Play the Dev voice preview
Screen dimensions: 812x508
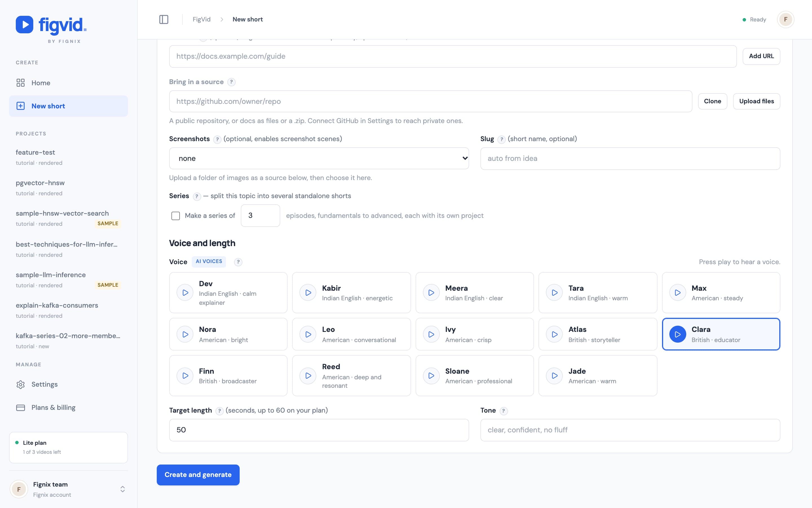(x=185, y=293)
